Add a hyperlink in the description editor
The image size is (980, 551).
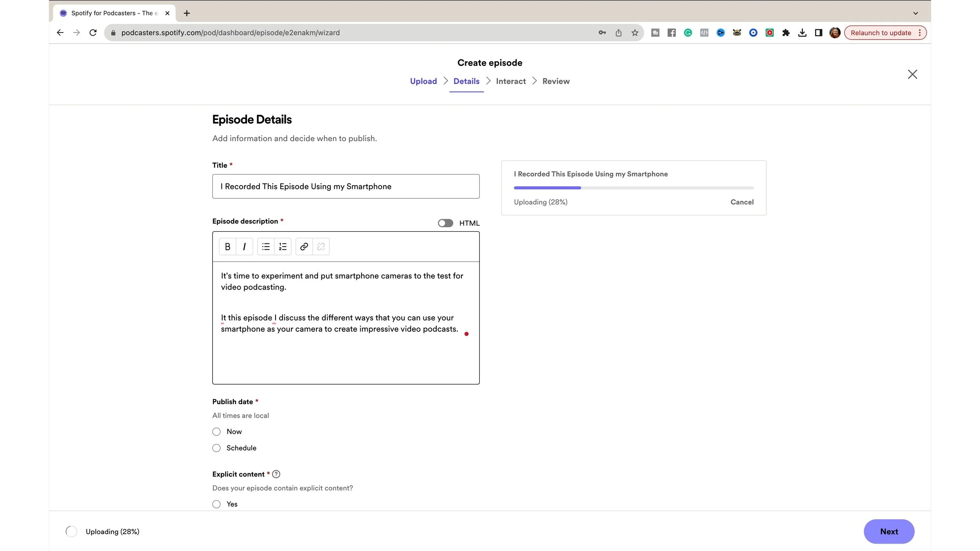[x=304, y=247]
